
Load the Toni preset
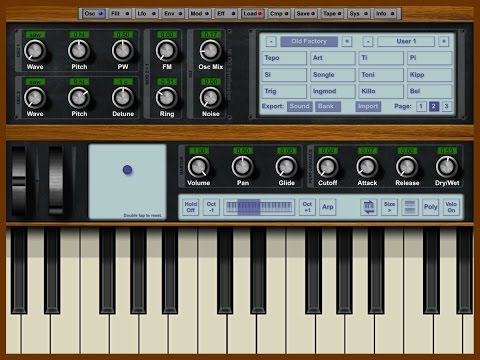tap(381, 75)
